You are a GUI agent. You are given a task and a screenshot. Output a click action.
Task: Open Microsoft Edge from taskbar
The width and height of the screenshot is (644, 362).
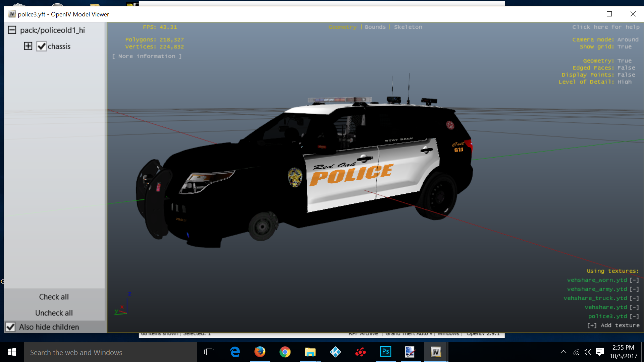click(235, 352)
